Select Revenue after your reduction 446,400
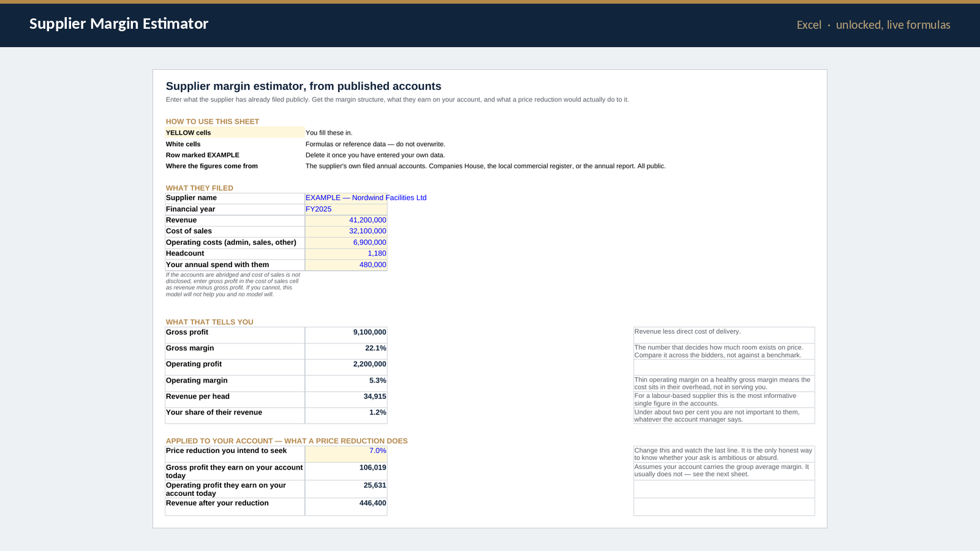Viewport: 980px width, 551px height. [x=346, y=506]
